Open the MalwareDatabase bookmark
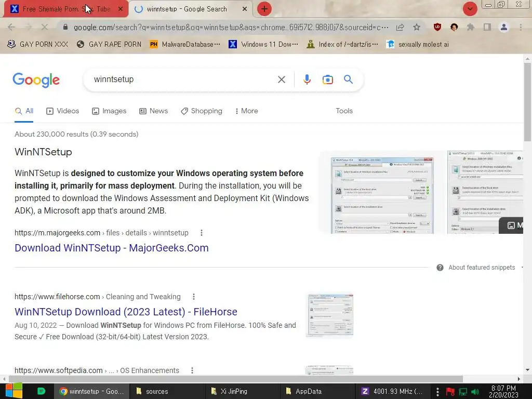The width and height of the screenshot is (532, 399). coord(185,45)
